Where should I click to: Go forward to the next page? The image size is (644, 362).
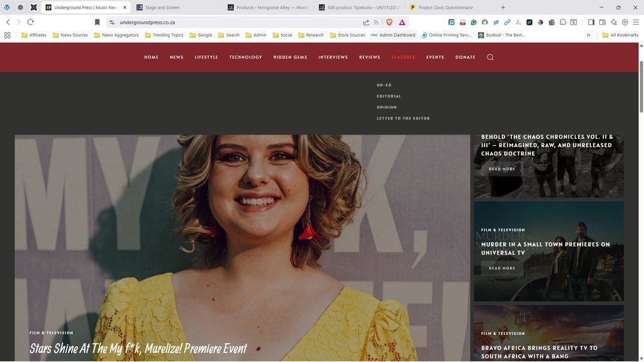pyautogui.click(x=19, y=22)
